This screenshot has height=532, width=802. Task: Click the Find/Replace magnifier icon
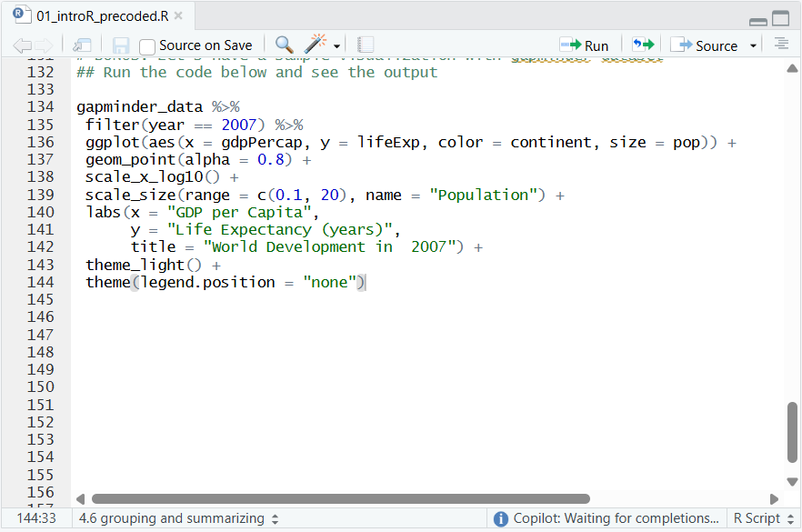tap(284, 45)
